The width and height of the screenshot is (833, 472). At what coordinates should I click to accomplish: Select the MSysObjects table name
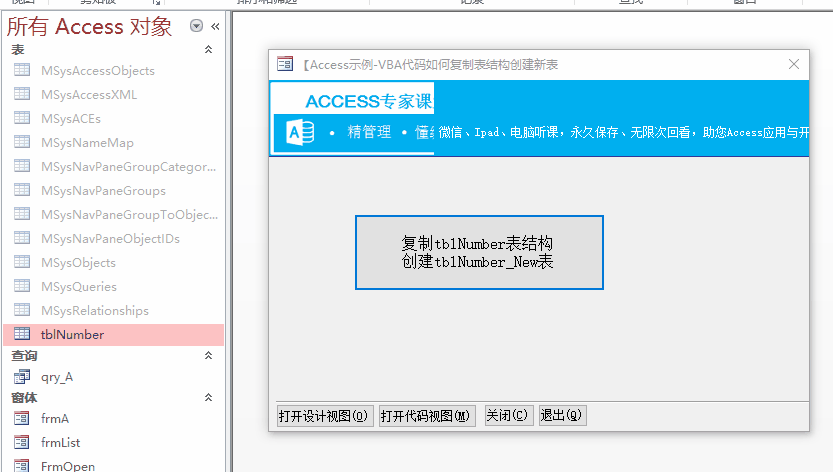pos(78,263)
